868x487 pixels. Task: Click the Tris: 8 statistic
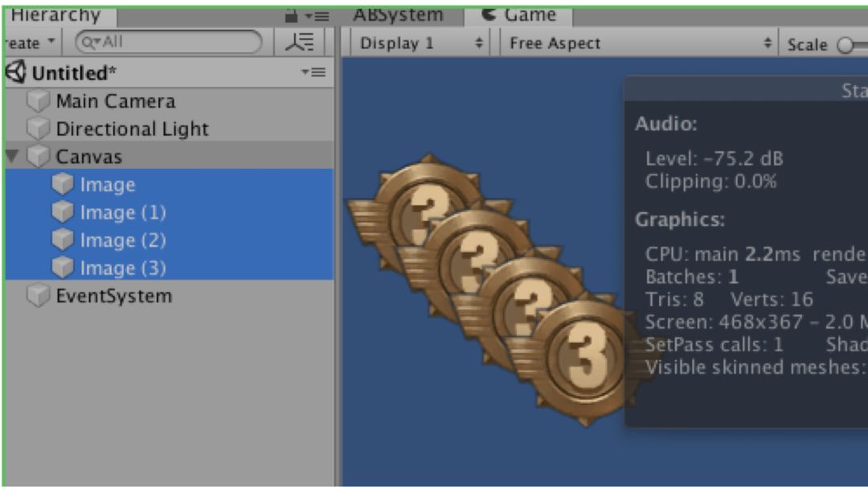674,300
